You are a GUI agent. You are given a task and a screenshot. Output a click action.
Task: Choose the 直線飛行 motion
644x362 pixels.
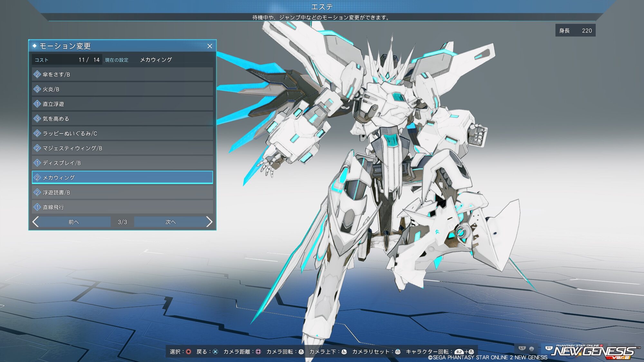point(122,207)
